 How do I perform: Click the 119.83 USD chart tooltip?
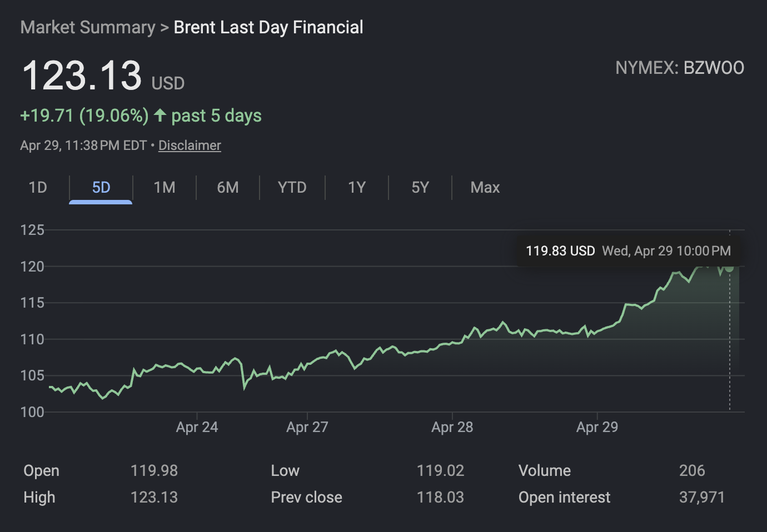pos(628,251)
